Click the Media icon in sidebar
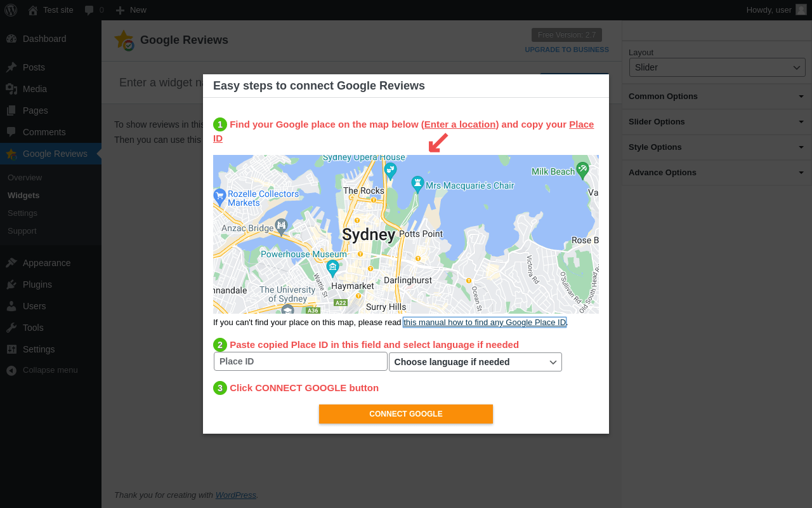812x508 pixels. pyautogui.click(x=11, y=89)
